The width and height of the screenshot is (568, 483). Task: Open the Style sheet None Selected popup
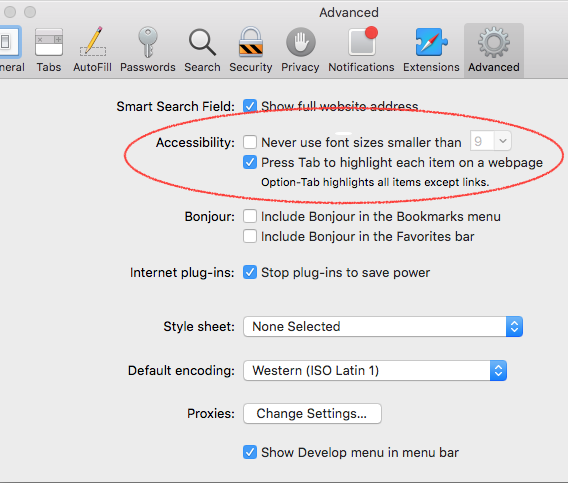383,326
